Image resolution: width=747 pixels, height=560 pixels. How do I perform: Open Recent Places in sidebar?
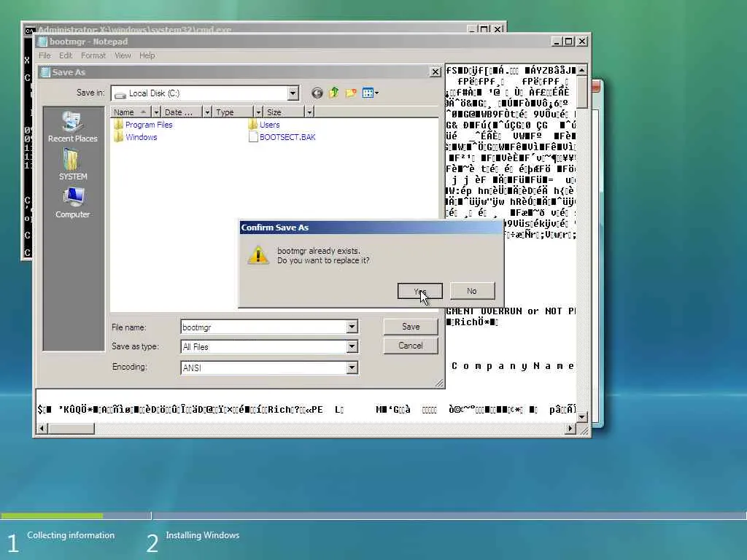[72, 127]
